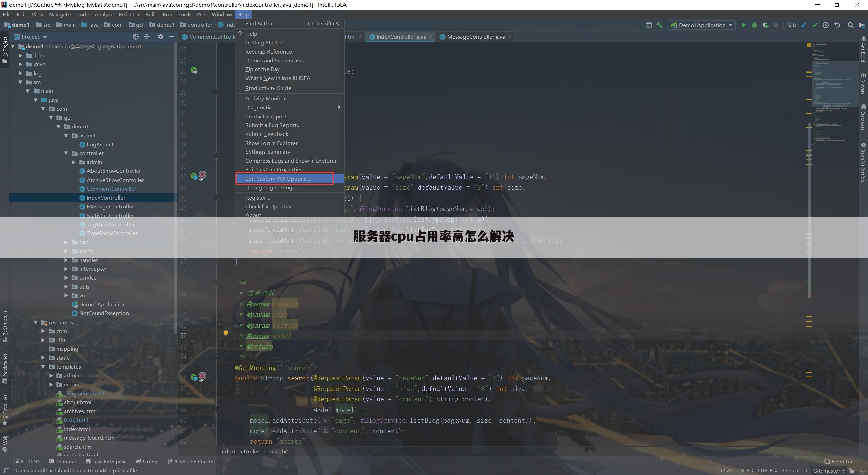This screenshot has height=475, width=868.
Task: Open Project panel gear settings
Action: [x=160, y=37]
